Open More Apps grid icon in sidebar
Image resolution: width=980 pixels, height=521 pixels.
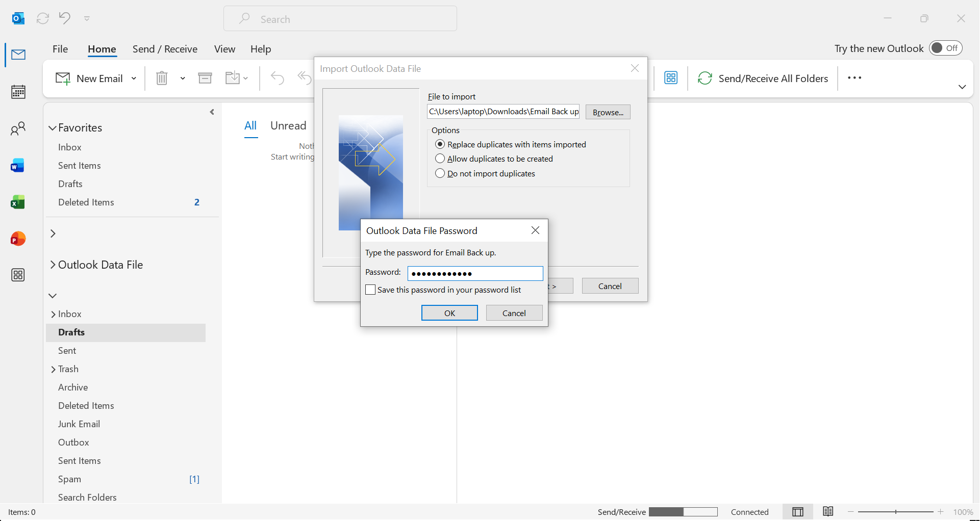[x=18, y=275]
